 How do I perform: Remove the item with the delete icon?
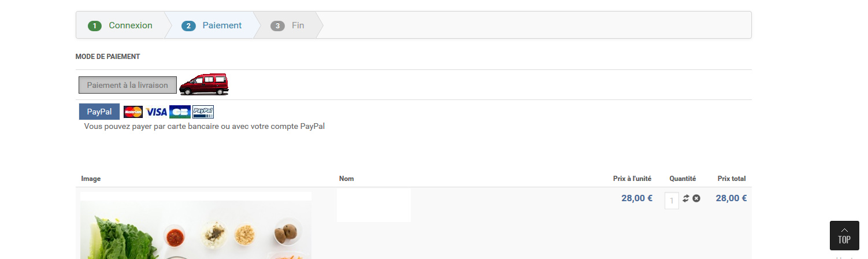(x=696, y=198)
